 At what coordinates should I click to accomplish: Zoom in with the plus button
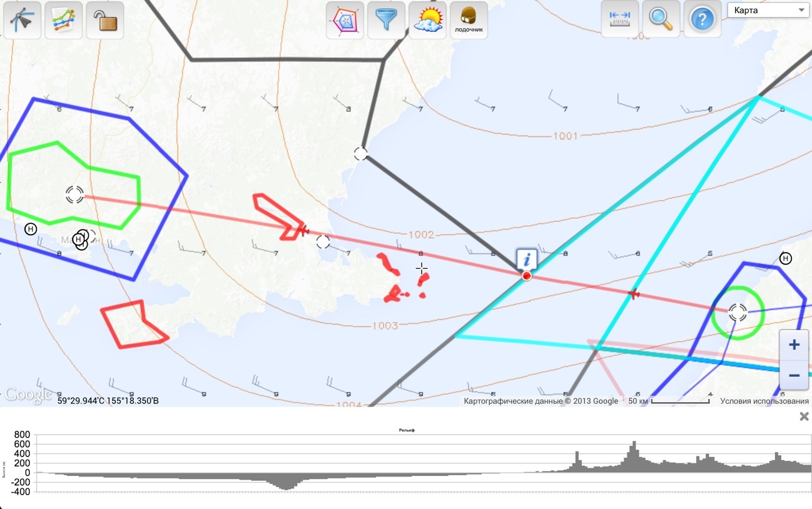click(x=794, y=345)
